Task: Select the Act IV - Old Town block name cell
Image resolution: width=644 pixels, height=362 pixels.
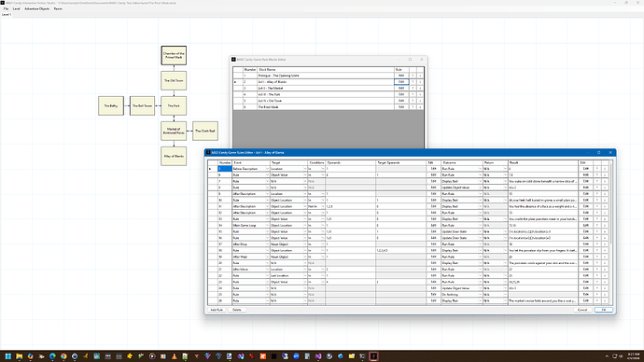Action: point(326,101)
